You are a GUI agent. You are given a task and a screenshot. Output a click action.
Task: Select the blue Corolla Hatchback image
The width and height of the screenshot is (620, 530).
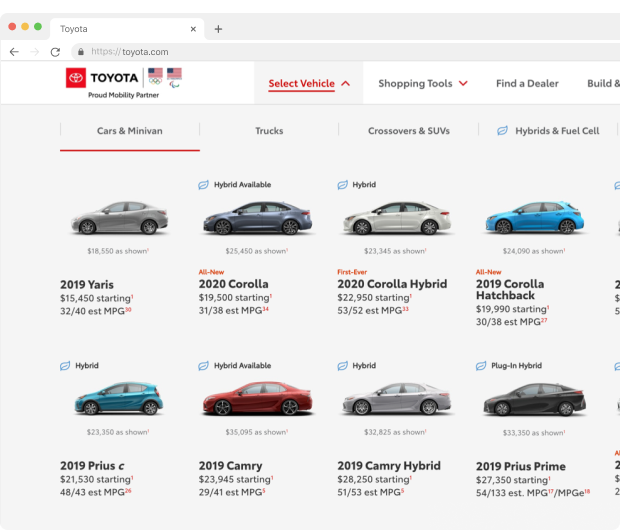click(x=534, y=218)
